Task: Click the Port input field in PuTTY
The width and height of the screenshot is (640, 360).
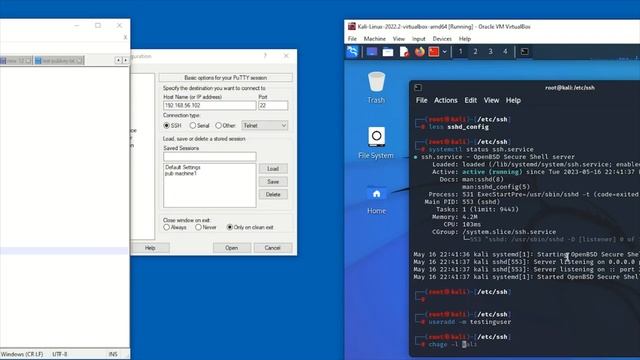Action: click(273, 105)
